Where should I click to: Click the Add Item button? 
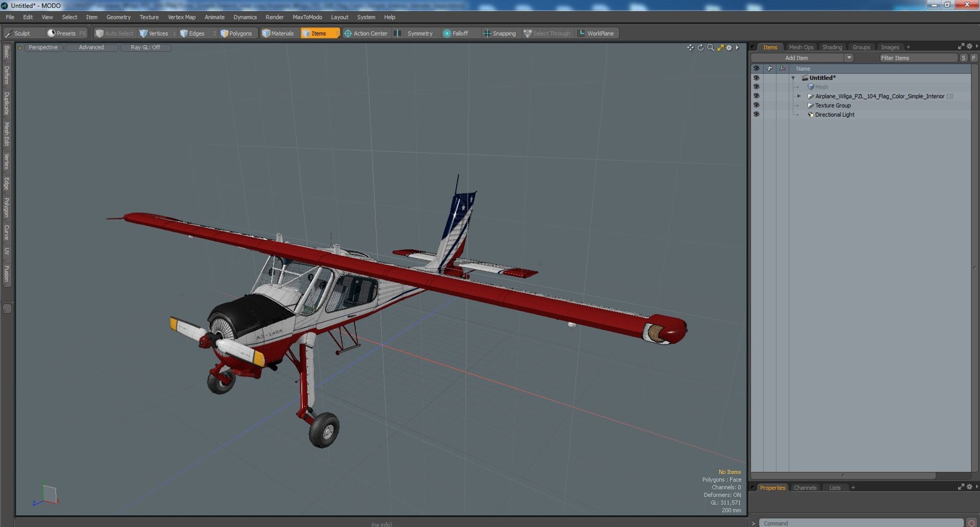[796, 58]
